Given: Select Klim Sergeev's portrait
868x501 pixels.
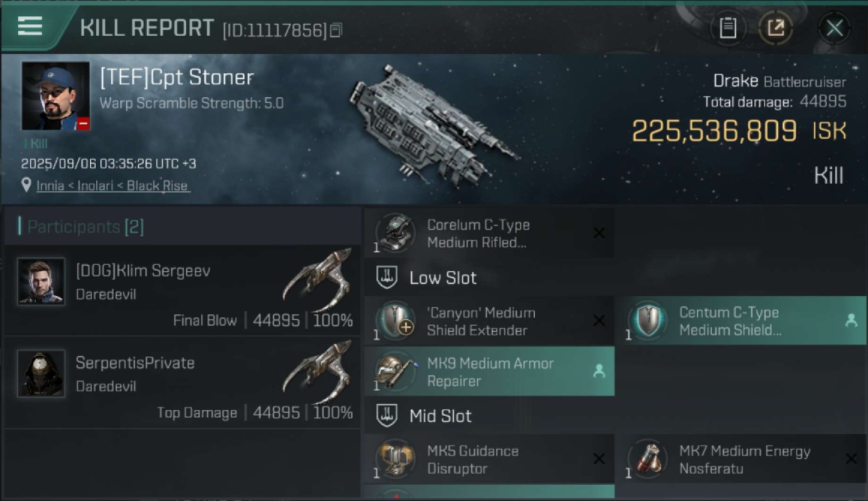Looking at the screenshot, I should (x=41, y=281).
